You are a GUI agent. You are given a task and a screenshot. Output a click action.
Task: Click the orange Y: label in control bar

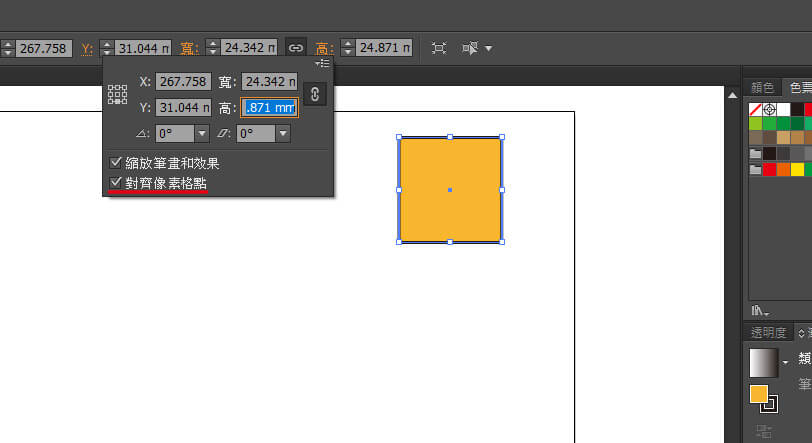pyautogui.click(x=87, y=49)
